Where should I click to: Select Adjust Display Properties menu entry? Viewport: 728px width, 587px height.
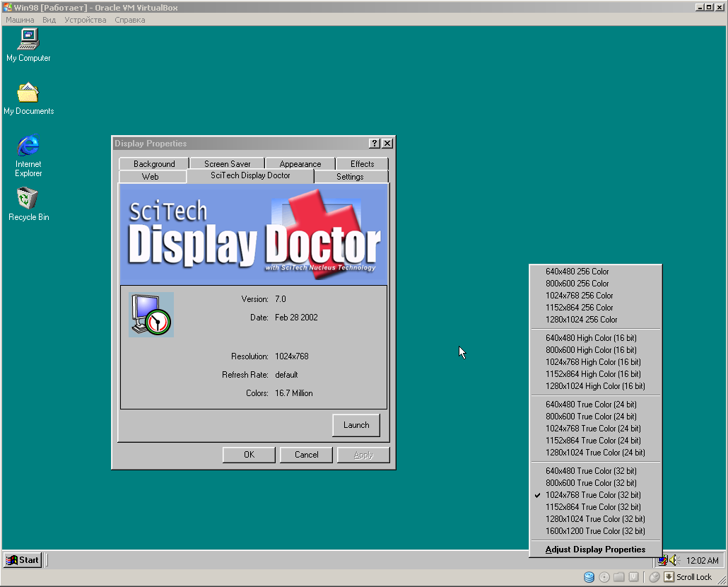[x=595, y=550]
